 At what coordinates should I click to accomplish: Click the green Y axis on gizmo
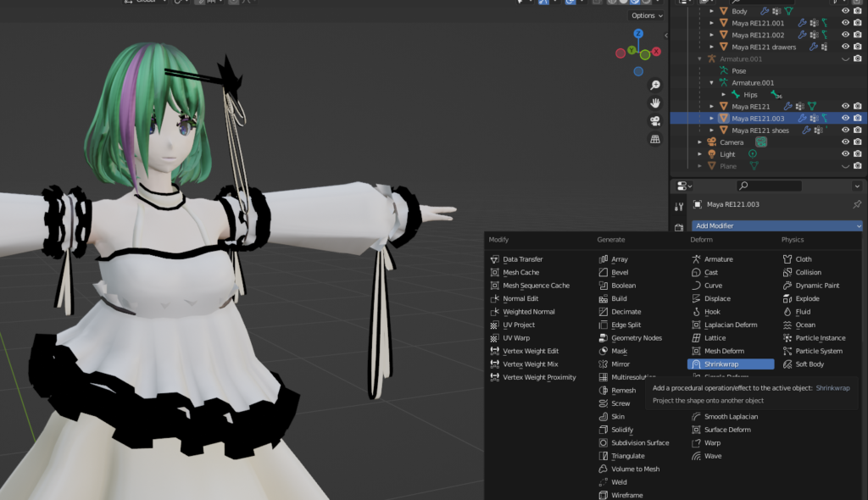click(632, 50)
